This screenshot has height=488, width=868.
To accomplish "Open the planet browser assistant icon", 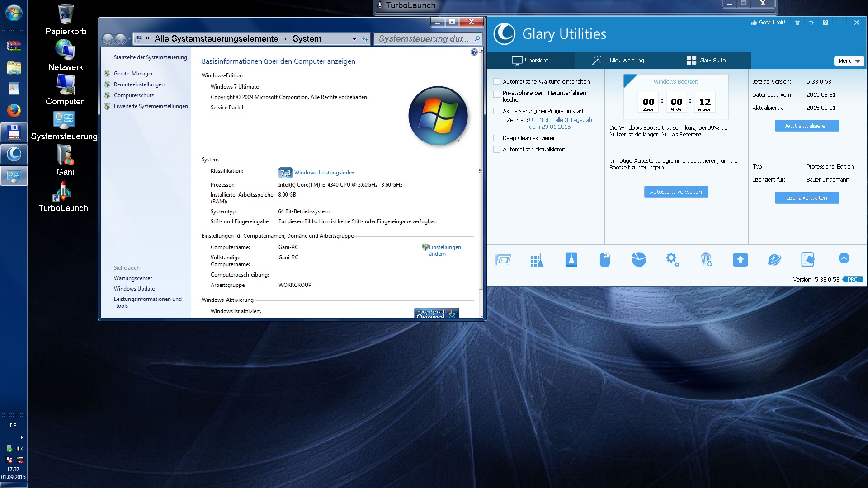I will 774,260.
